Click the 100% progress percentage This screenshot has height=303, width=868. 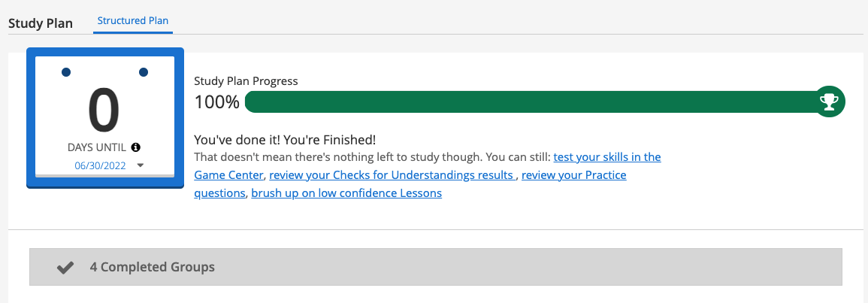(x=216, y=102)
